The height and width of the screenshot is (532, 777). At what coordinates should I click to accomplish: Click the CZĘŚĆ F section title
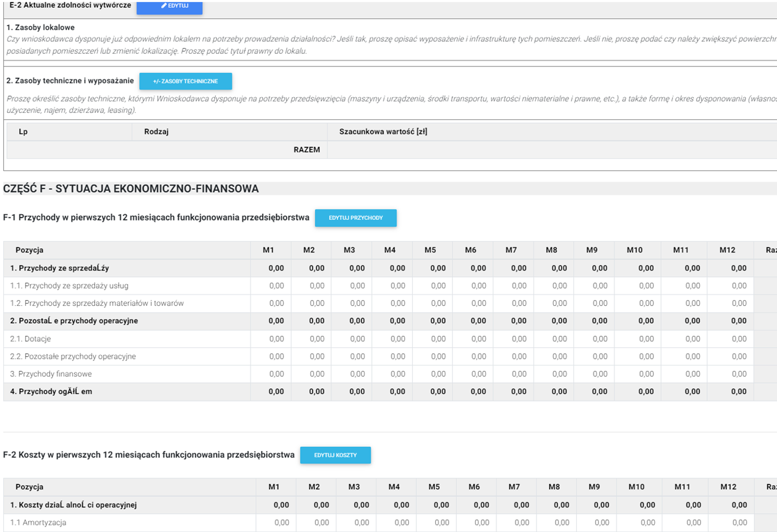pyautogui.click(x=131, y=189)
